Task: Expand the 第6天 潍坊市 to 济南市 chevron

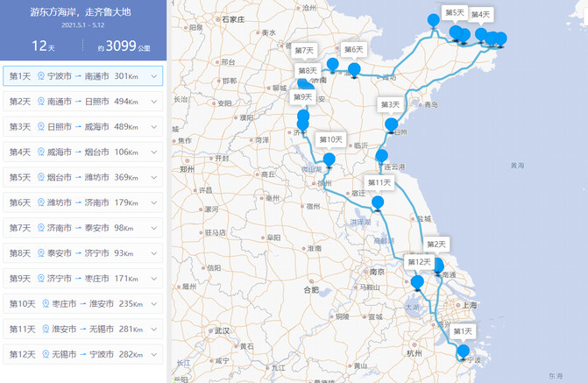Action: pos(154,202)
